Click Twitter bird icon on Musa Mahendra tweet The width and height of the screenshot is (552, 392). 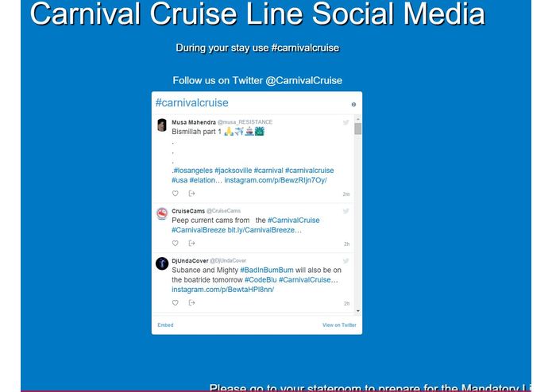pos(345,122)
